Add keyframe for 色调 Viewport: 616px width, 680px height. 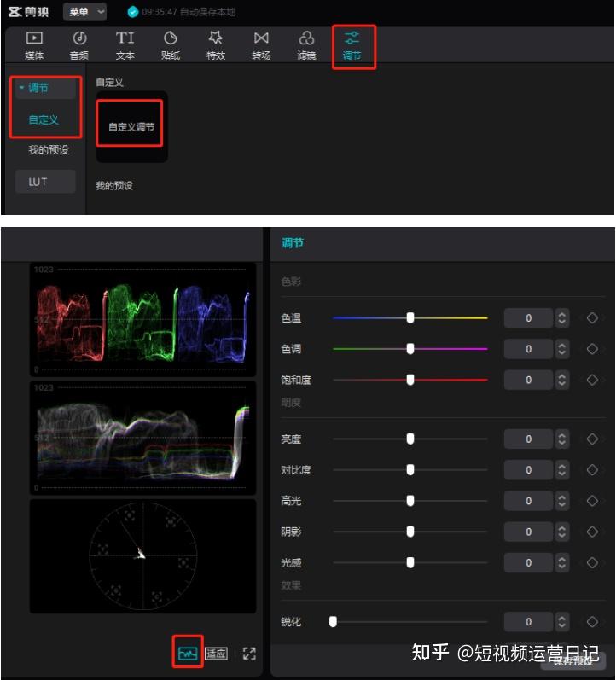click(x=592, y=349)
